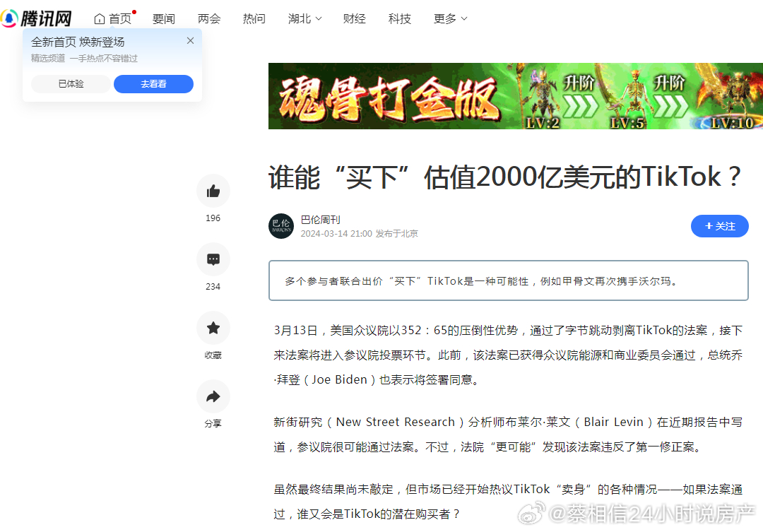
Task: Open the 热问 nav item
Action: click(254, 18)
